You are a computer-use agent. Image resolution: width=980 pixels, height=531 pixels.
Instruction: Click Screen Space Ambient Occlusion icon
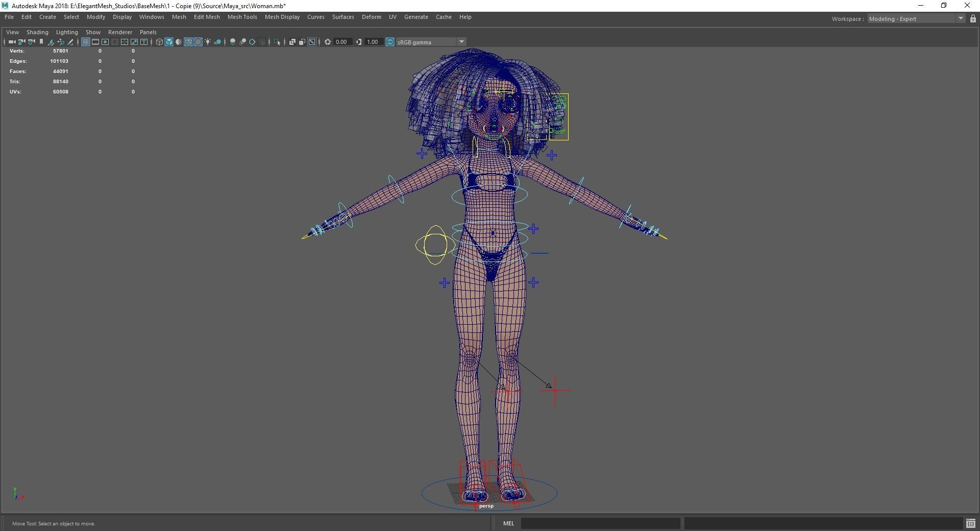click(x=233, y=42)
